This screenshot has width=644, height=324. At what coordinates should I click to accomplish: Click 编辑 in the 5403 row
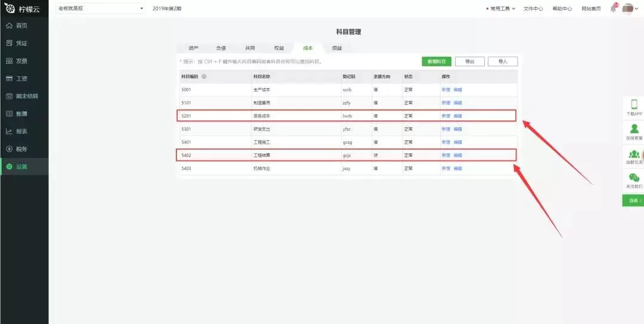457,169
